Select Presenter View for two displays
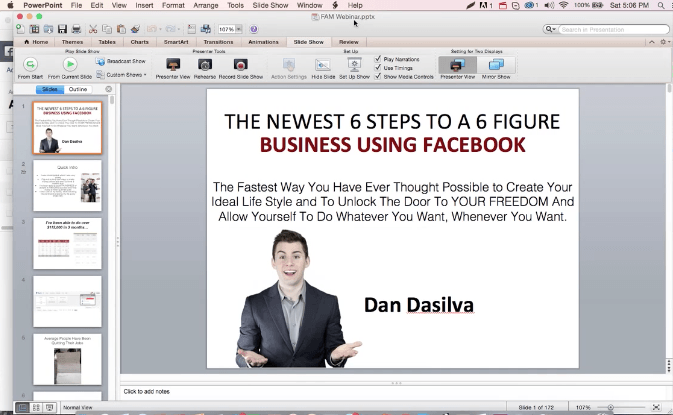This screenshot has height=415, width=673. click(x=458, y=68)
